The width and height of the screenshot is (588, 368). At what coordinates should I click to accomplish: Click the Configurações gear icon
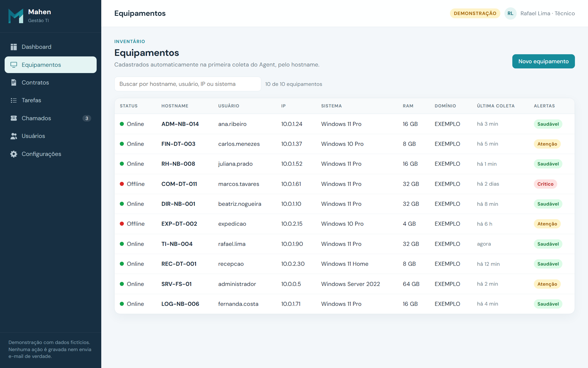point(14,154)
